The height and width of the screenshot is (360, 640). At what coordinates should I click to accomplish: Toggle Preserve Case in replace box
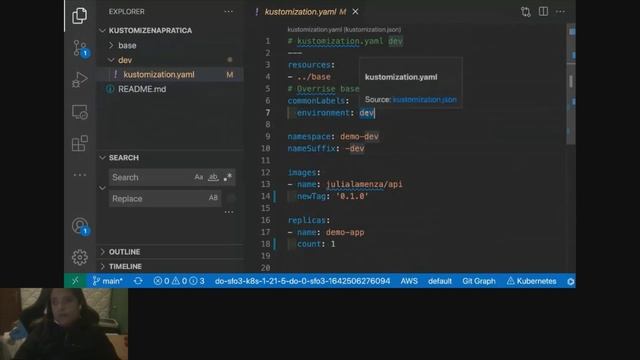click(x=213, y=198)
